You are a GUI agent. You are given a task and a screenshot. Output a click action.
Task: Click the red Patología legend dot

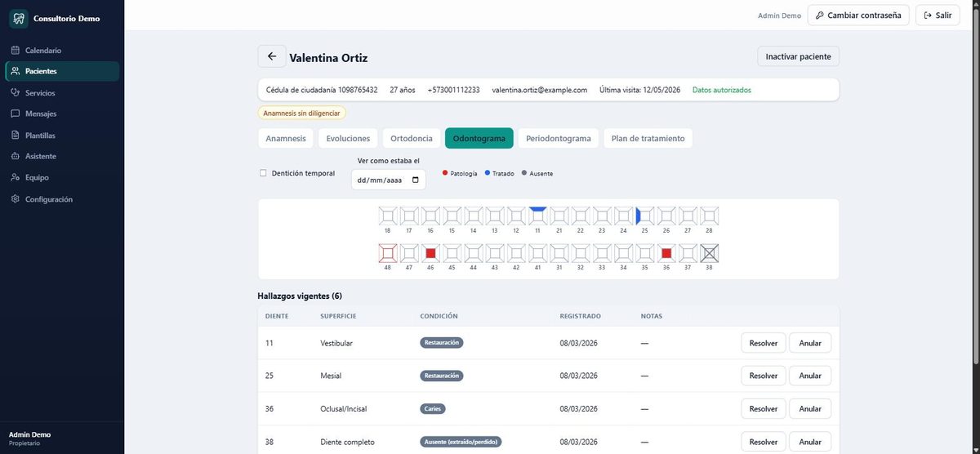pos(445,173)
